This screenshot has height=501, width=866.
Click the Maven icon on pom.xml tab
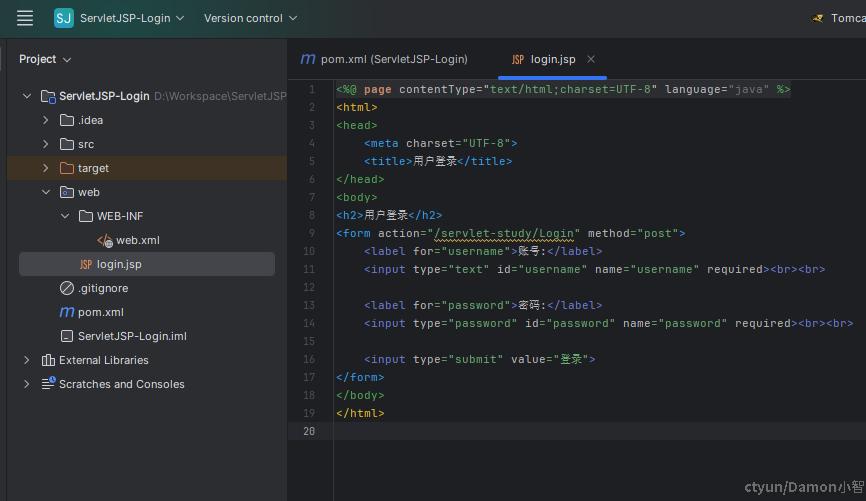coord(308,59)
